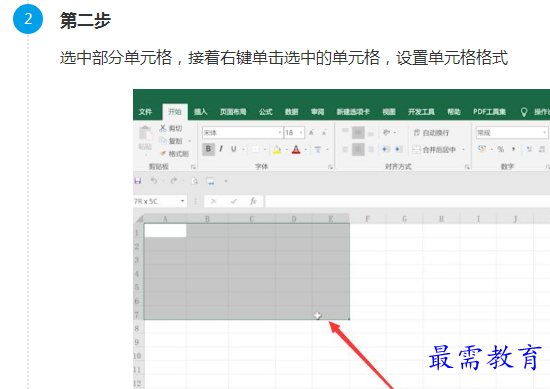Click the Cut (剪切) scissors icon
The image size is (550, 389).
coord(162,128)
